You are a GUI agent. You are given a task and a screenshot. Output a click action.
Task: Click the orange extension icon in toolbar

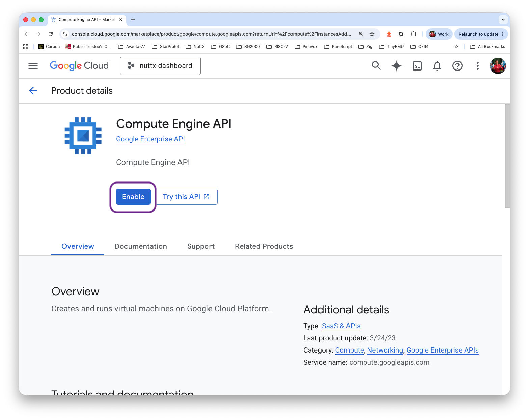389,34
